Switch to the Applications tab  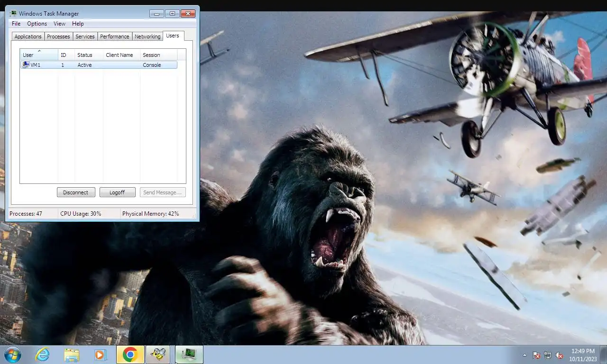coord(28,36)
